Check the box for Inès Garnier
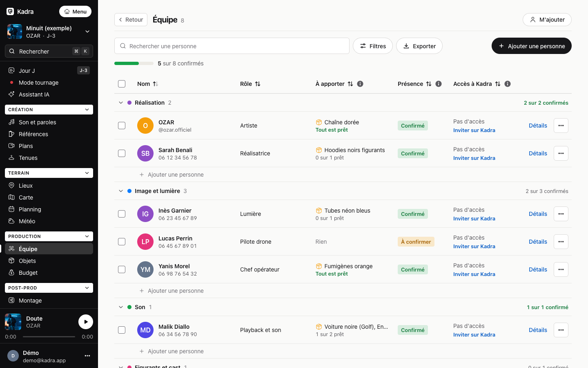This screenshot has height=368, width=588. click(x=122, y=214)
